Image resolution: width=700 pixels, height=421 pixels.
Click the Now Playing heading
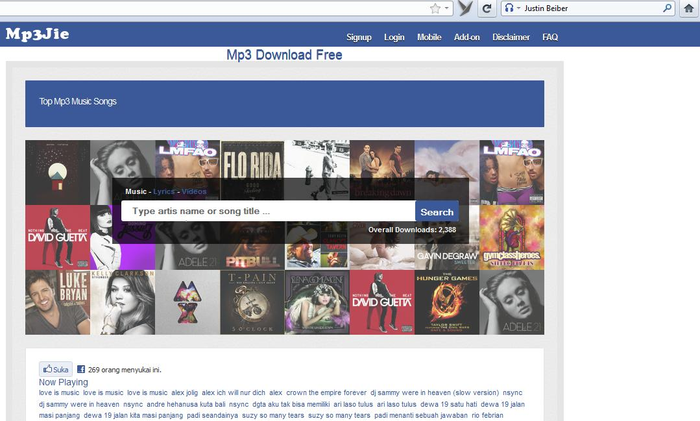click(63, 382)
